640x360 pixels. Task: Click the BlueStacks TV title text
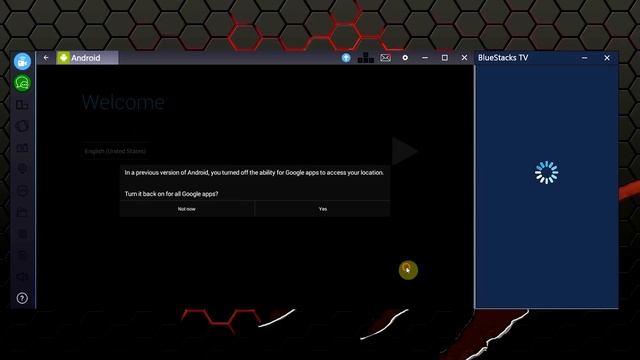[503, 58]
